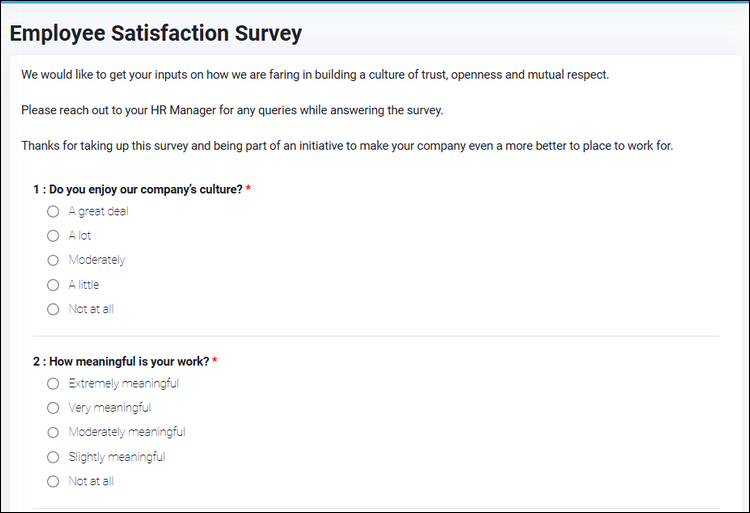Click the red asterisk beside question 1
750x513 pixels.
pos(248,189)
